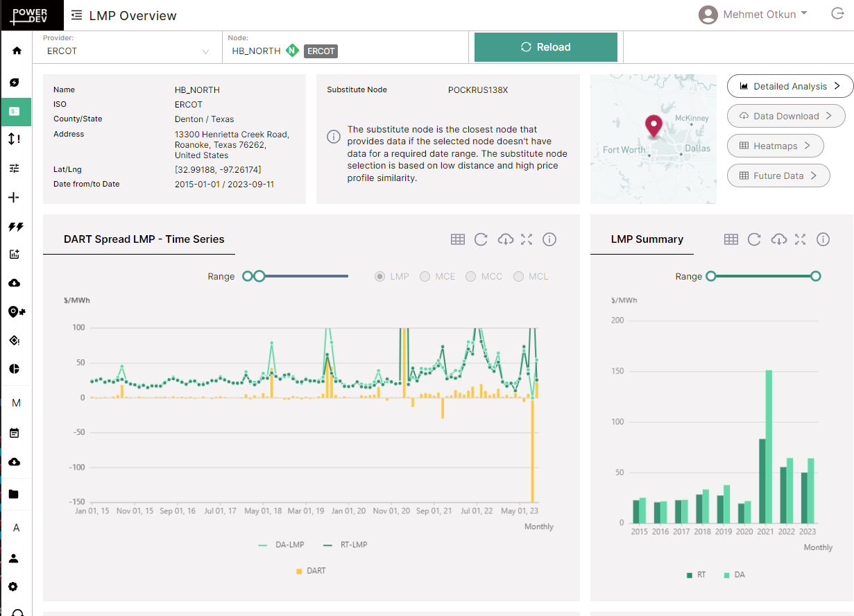Open the Future Data option

(778, 176)
